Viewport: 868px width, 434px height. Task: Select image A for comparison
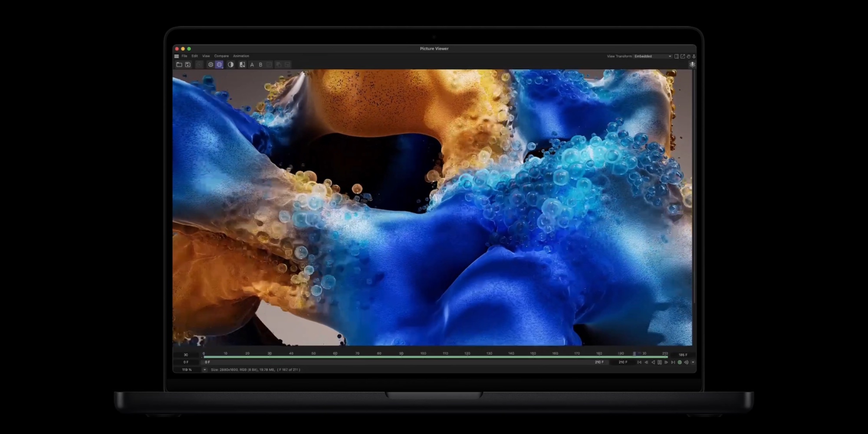pyautogui.click(x=252, y=64)
